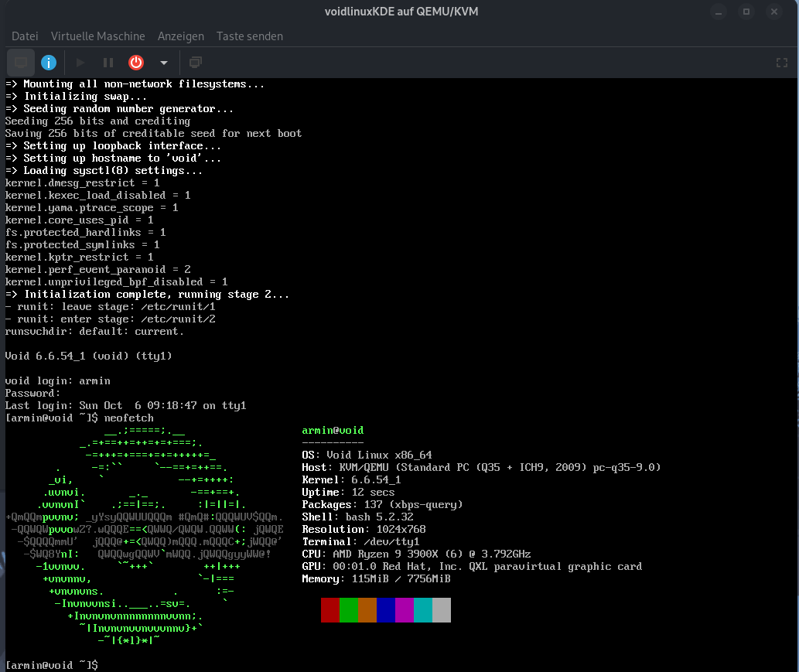This screenshot has width=799, height=672.
Task: Open the Taste senden menu
Action: click(x=249, y=36)
